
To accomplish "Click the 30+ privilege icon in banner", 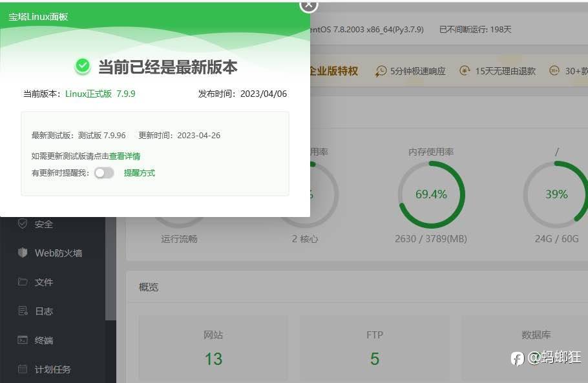I will point(554,70).
